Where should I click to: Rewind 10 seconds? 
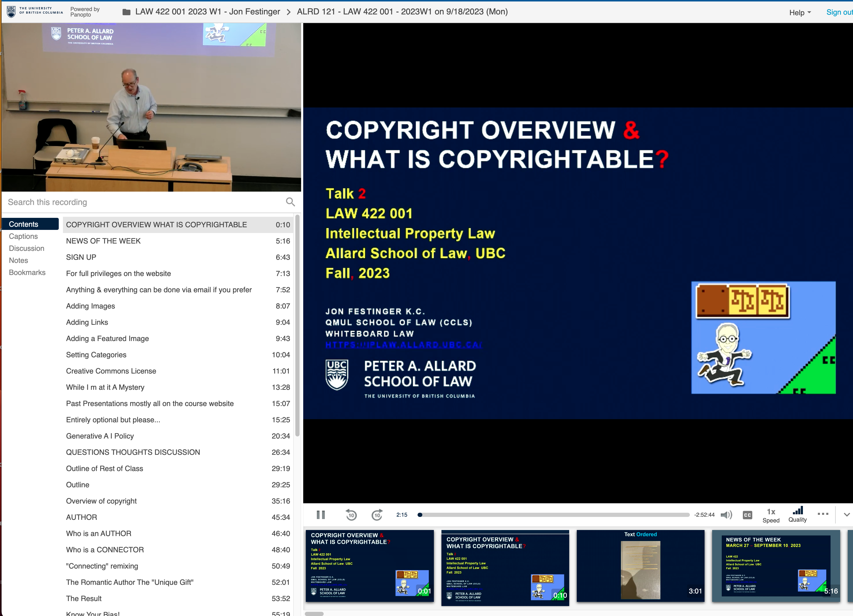(x=351, y=515)
